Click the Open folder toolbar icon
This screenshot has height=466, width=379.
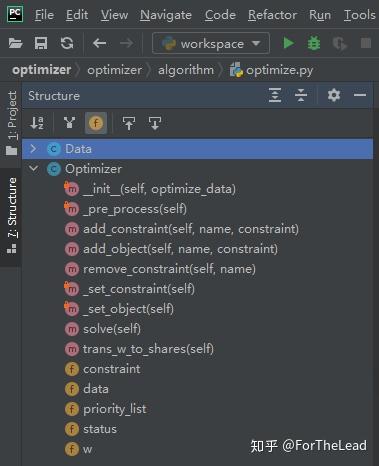[x=15, y=43]
